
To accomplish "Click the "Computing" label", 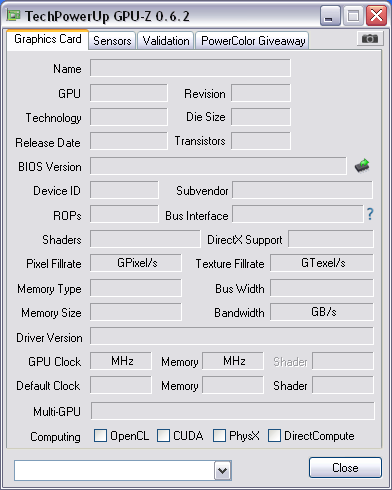I will 55,437.
